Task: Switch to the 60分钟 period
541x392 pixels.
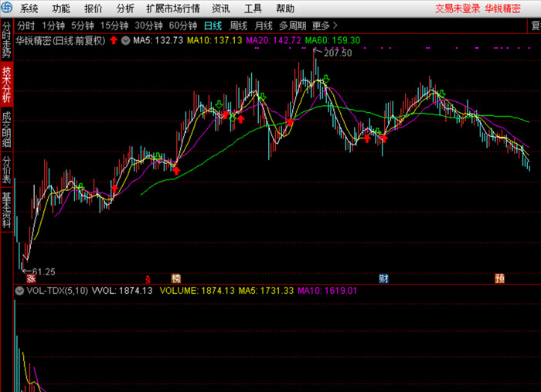Action: [x=183, y=25]
